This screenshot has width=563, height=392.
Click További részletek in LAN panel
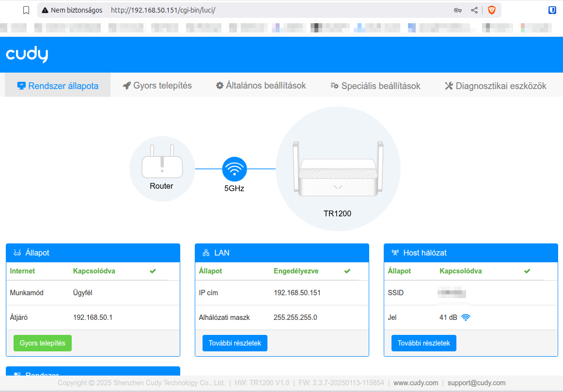coord(235,343)
